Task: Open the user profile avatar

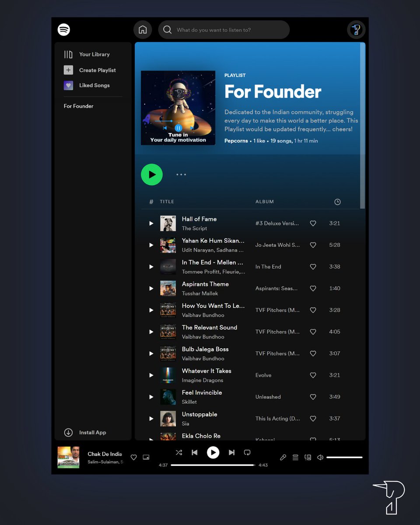Action: tap(356, 30)
